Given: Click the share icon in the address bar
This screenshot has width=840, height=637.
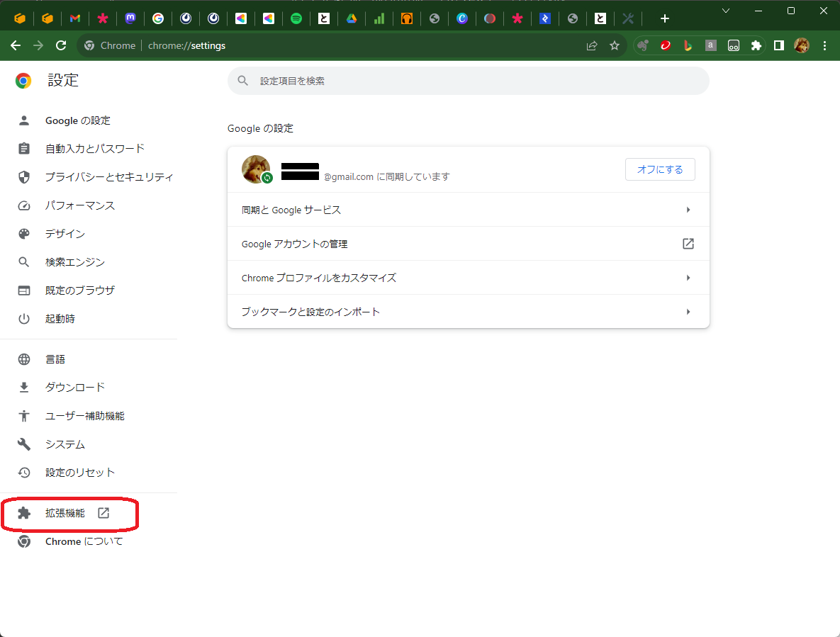Looking at the screenshot, I should [x=592, y=45].
